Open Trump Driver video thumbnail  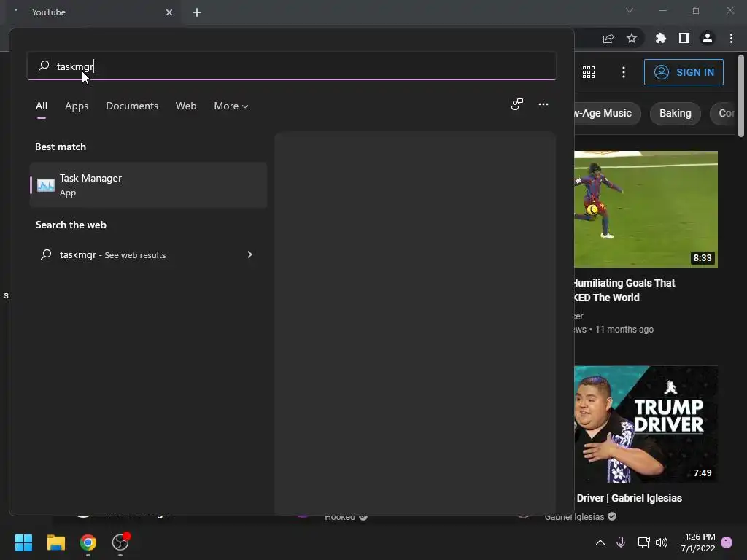pyautogui.click(x=646, y=424)
